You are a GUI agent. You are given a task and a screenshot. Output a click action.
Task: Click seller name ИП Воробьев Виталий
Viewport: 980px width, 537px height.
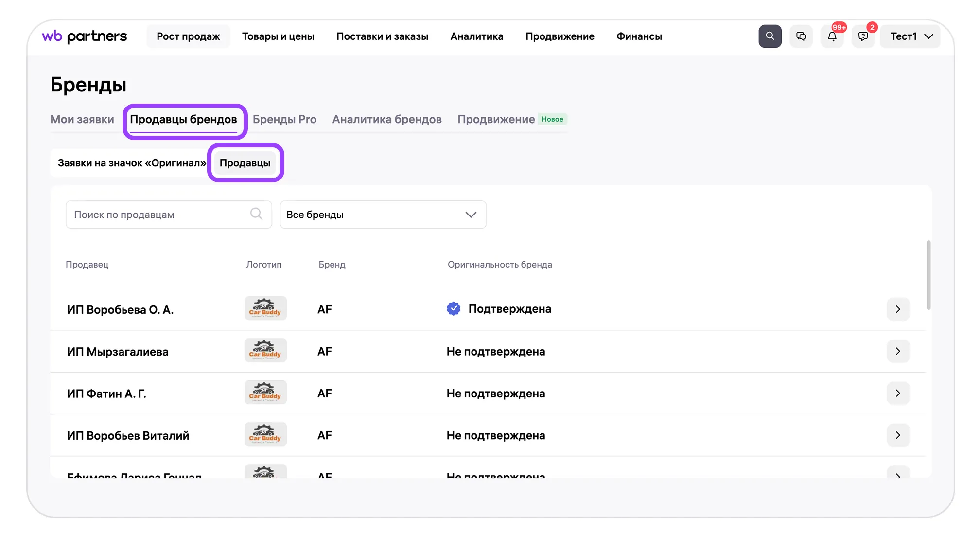(x=128, y=435)
